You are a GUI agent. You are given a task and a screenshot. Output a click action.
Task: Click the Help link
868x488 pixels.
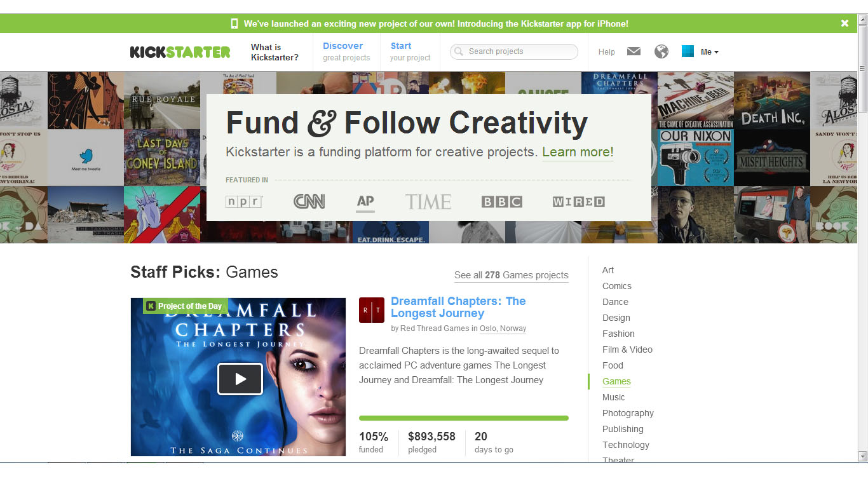pyautogui.click(x=607, y=52)
